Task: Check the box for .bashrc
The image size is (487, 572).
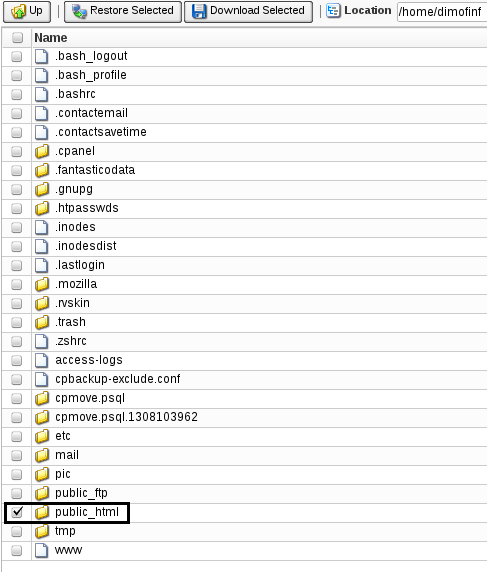Action: coord(16,94)
